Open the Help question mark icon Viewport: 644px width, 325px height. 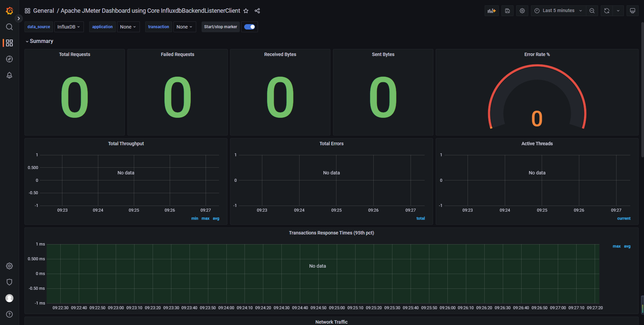[9, 314]
